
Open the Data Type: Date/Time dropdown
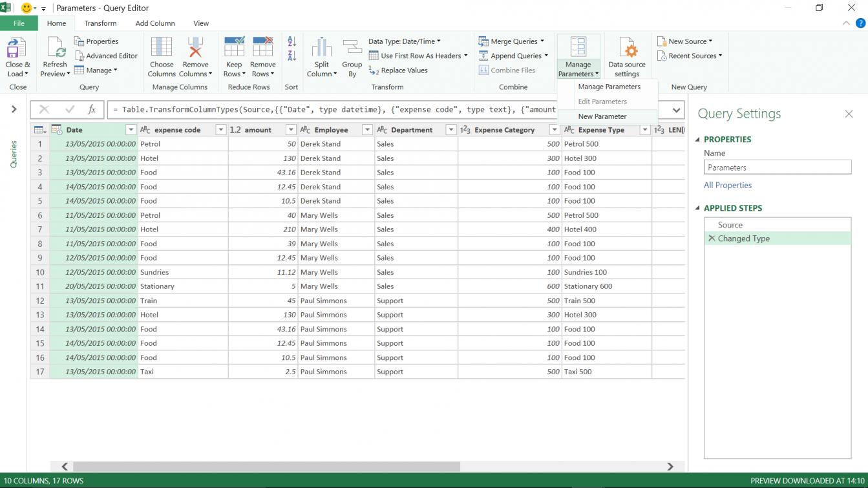point(405,41)
